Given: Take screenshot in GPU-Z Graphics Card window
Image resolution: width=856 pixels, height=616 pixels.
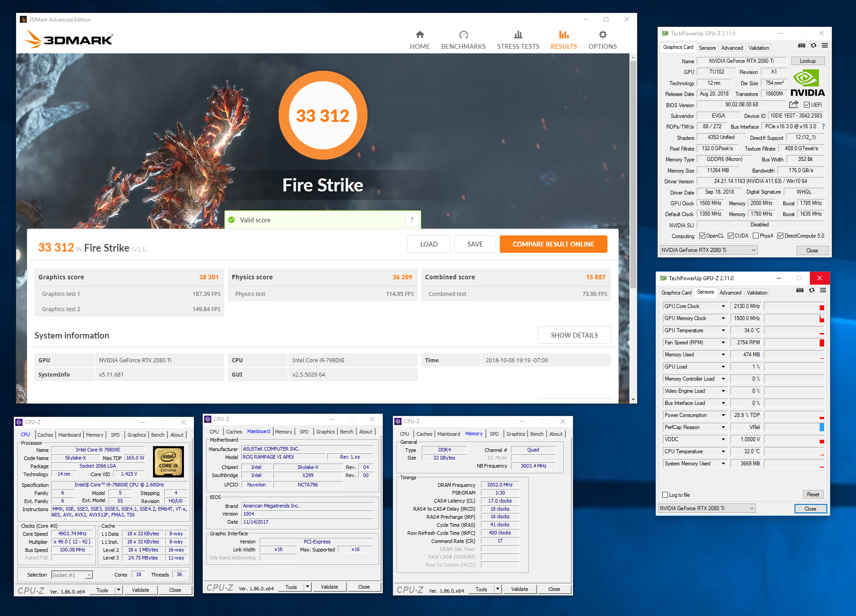Looking at the screenshot, I should (x=802, y=46).
